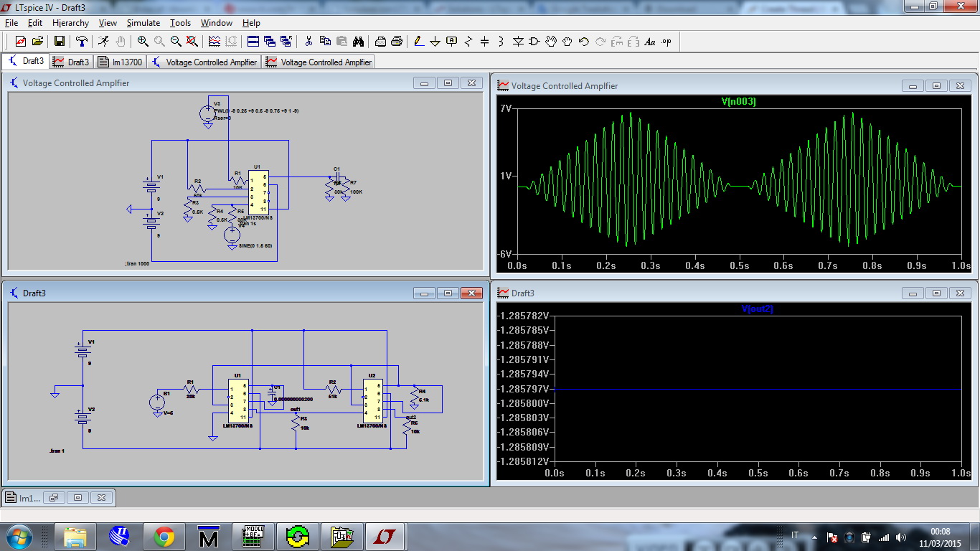Open the Hierarchy menu

click(x=70, y=23)
